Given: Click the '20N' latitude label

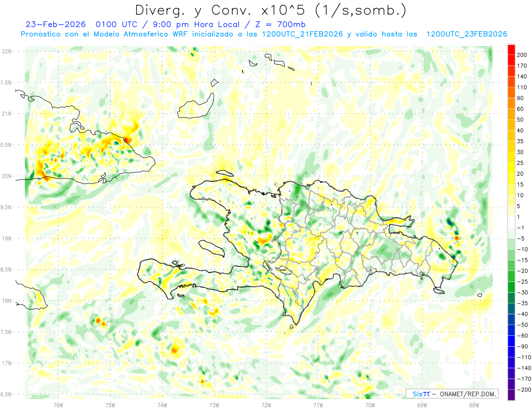Looking at the screenshot, I should [x=6, y=176].
